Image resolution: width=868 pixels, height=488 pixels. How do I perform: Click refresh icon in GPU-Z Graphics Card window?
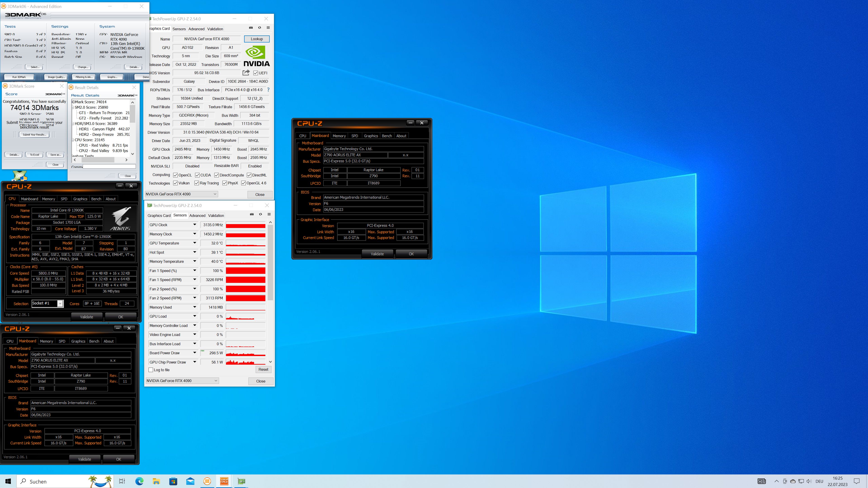tap(259, 28)
